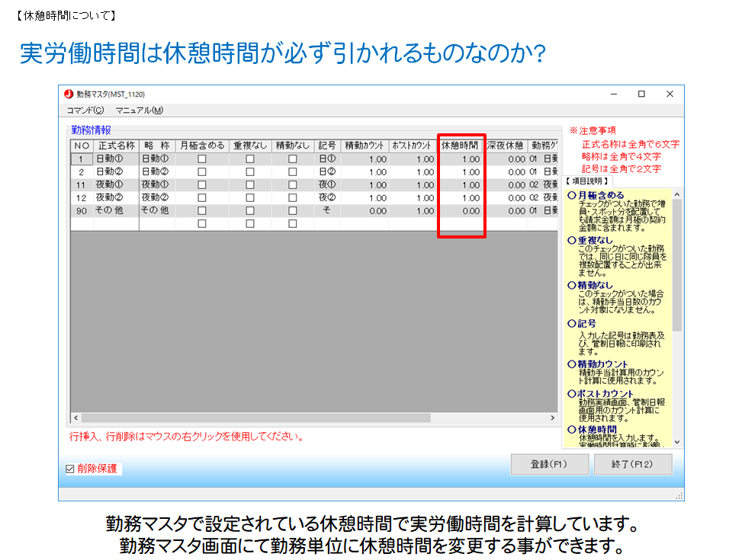Toggle 重複なし checkbox for 日勤② row
The image size is (745, 560).
(250, 172)
